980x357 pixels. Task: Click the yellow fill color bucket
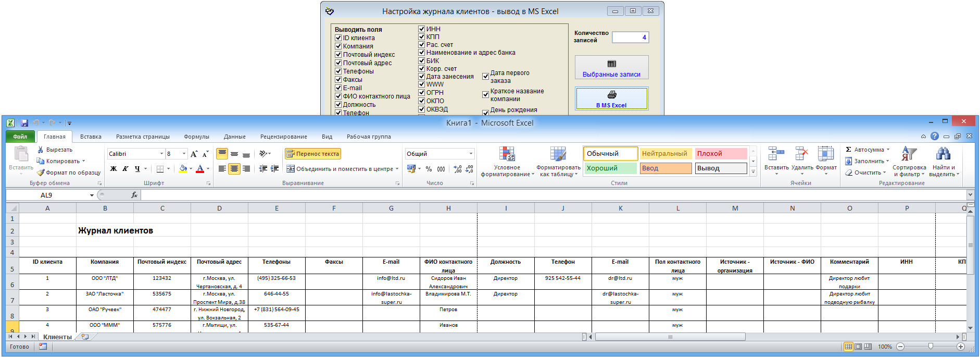pyautogui.click(x=183, y=169)
